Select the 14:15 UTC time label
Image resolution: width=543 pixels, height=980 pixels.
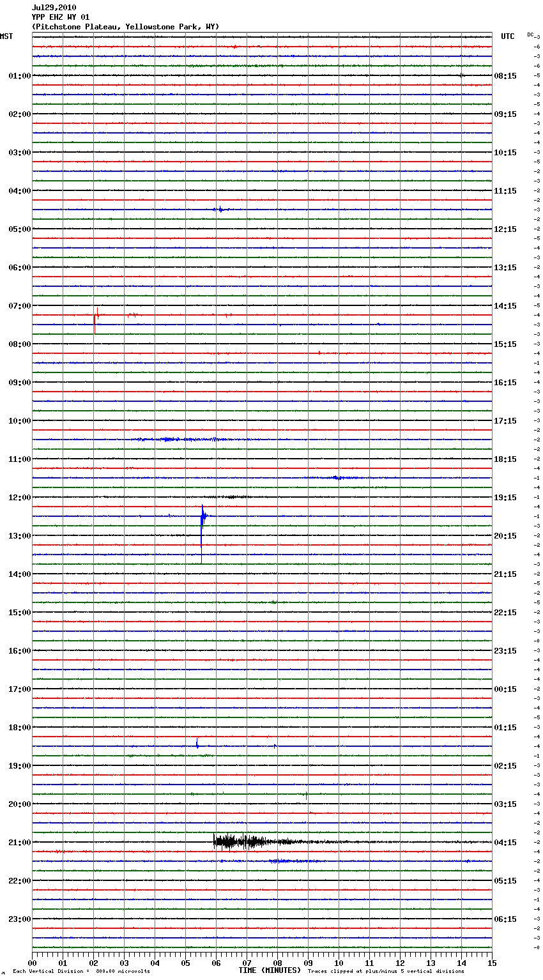[505, 306]
